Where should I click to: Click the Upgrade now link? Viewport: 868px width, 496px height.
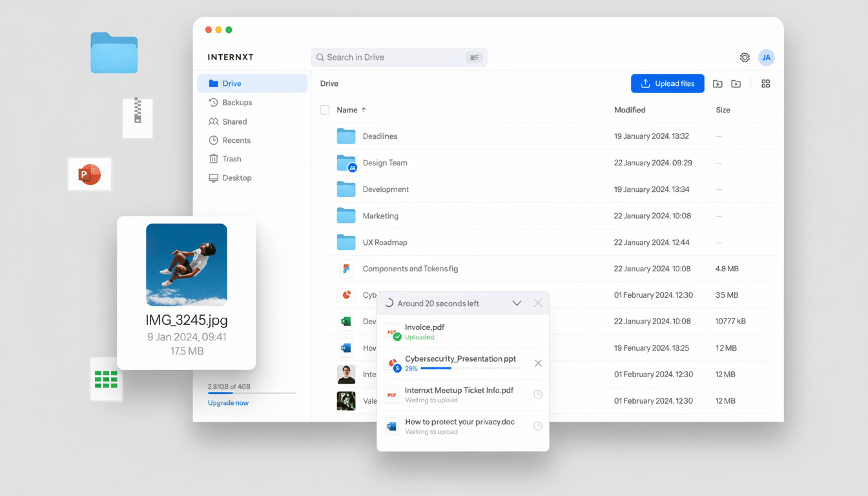[x=228, y=402]
